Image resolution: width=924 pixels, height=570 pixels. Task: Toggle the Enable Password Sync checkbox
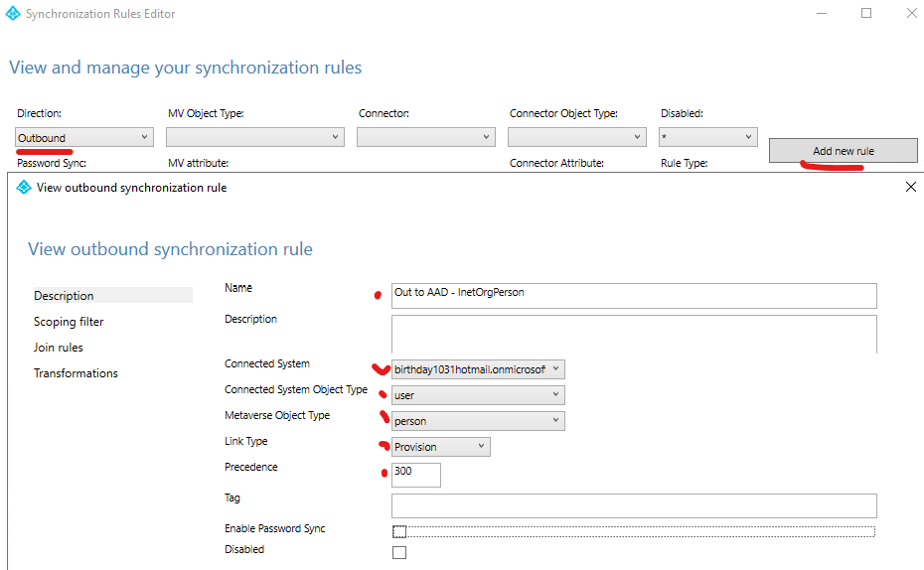(x=399, y=531)
